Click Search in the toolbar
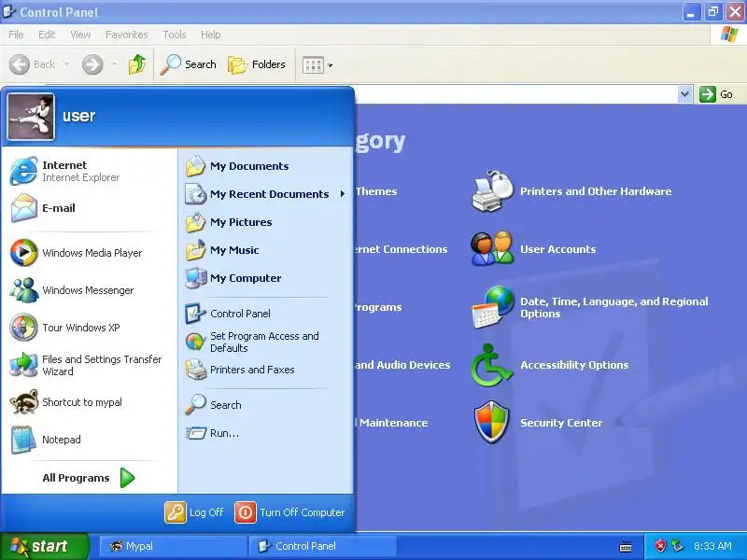747x560 pixels. [189, 64]
